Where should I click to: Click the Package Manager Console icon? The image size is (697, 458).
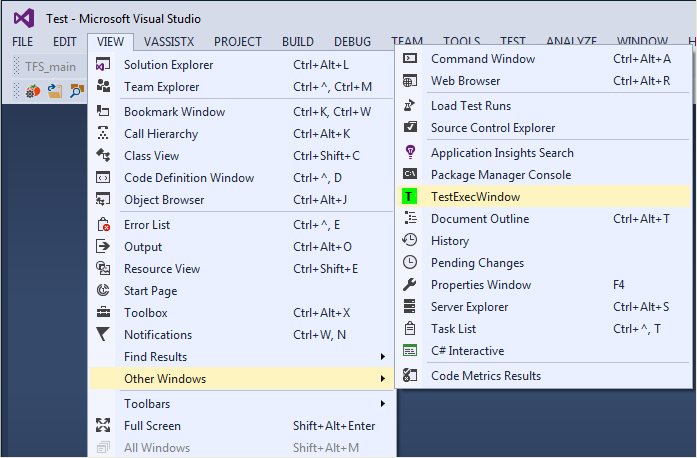point(410,174)
